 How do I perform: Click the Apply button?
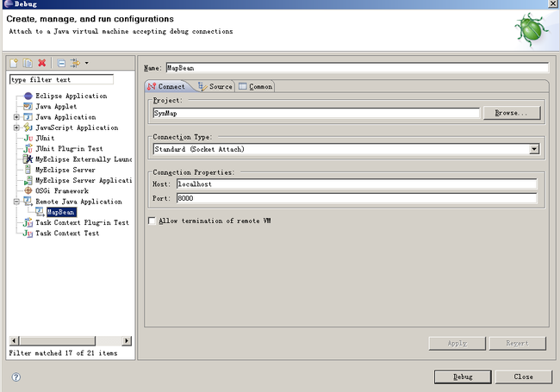pyautogui.click(x=457, y=344)
